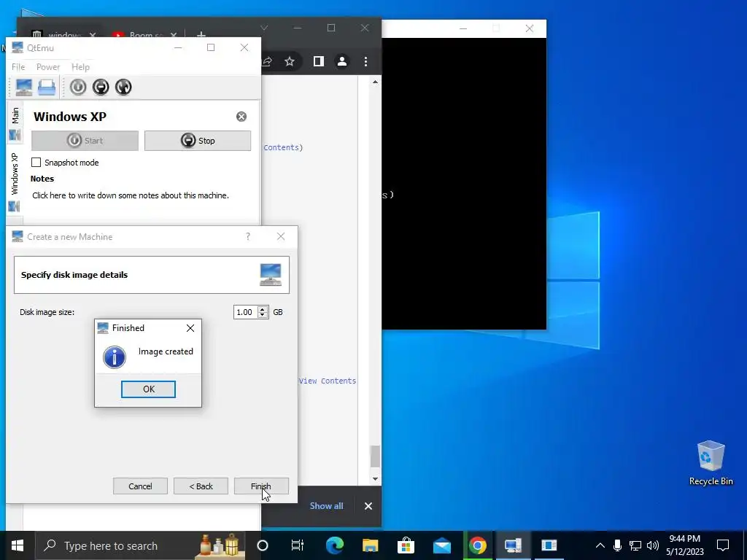Close the Windows XP machine tab
Viewport: 747px width, 560px height.
(241, 117)
